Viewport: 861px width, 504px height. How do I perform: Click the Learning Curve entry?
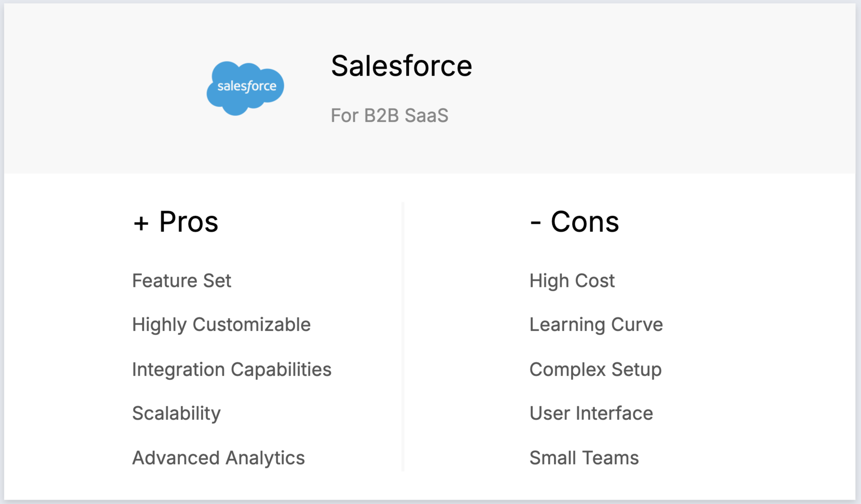596,324
